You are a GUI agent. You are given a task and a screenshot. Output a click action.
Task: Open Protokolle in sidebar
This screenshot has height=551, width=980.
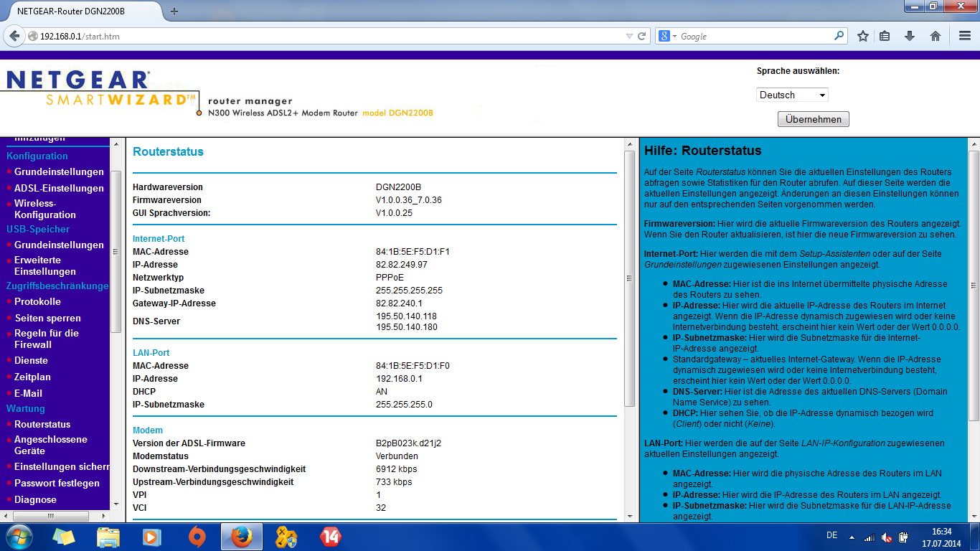pos(37,302)
